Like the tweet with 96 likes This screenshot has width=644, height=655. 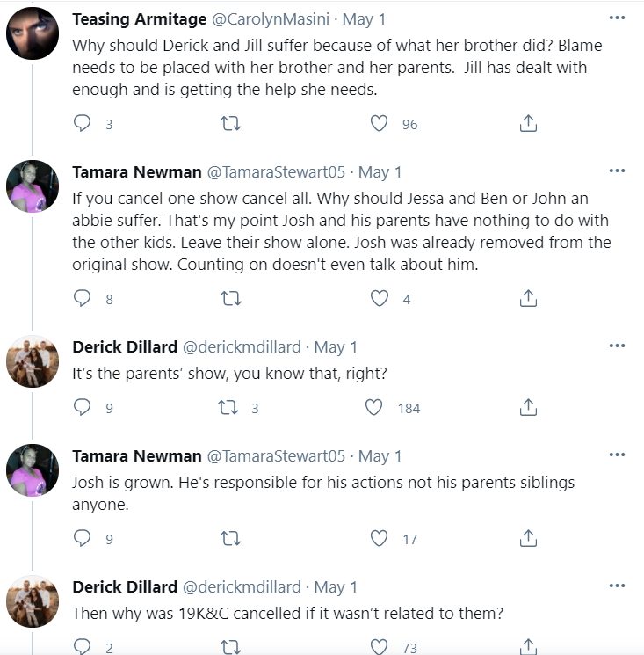pos(379,124)
